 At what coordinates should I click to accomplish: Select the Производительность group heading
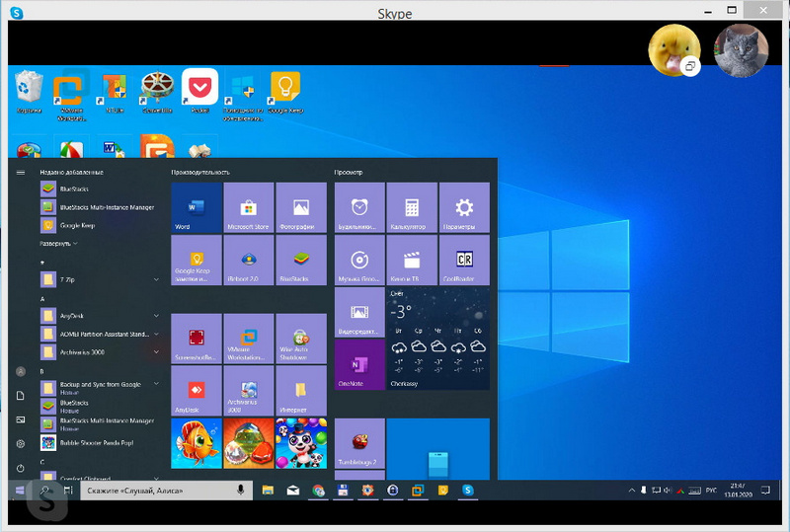[x=200, y=173]
